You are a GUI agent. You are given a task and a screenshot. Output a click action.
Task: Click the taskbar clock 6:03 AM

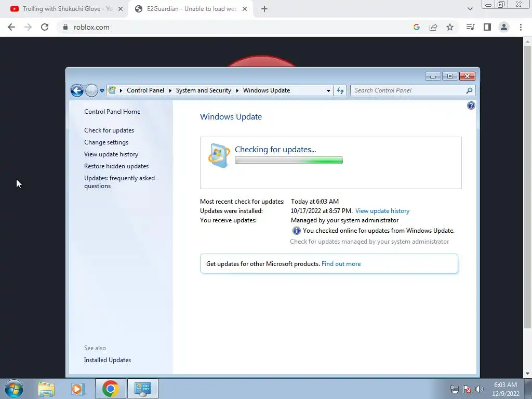[x=505, y=385]
